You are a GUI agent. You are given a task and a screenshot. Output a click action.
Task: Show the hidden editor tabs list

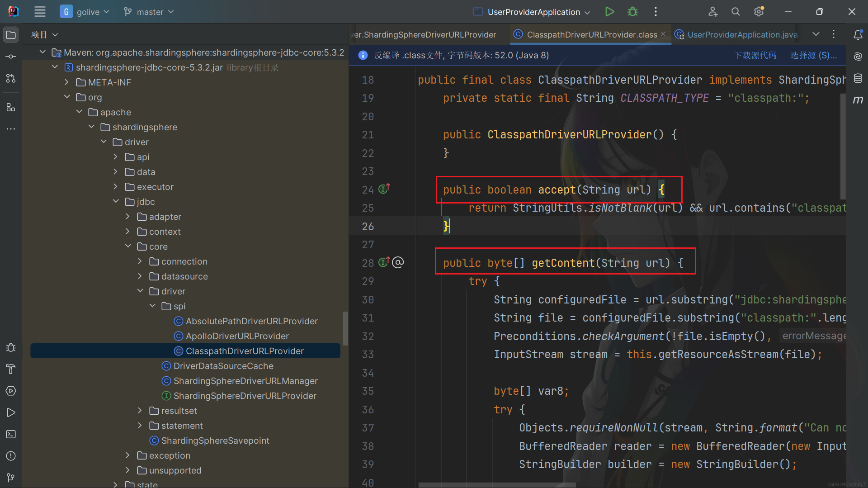(x=816, y=34)
